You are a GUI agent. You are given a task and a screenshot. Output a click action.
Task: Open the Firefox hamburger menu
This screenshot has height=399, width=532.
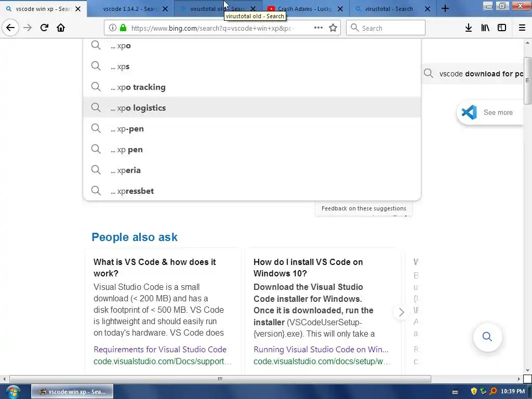coord(522,28)
